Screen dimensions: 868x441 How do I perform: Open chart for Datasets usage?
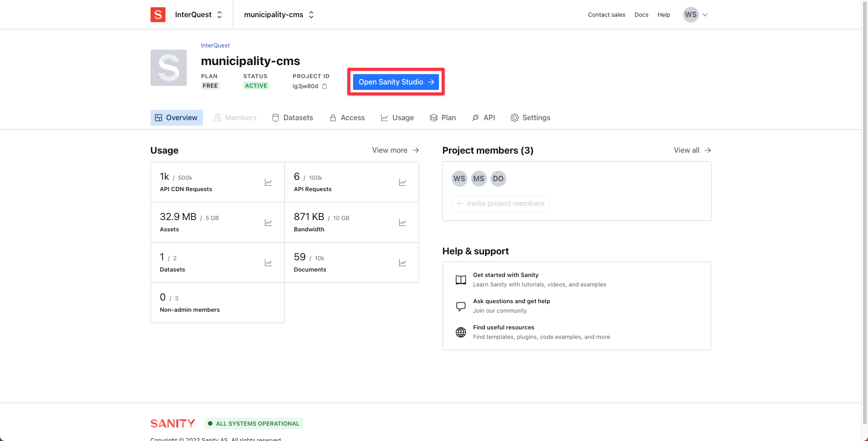click(268, 263)
